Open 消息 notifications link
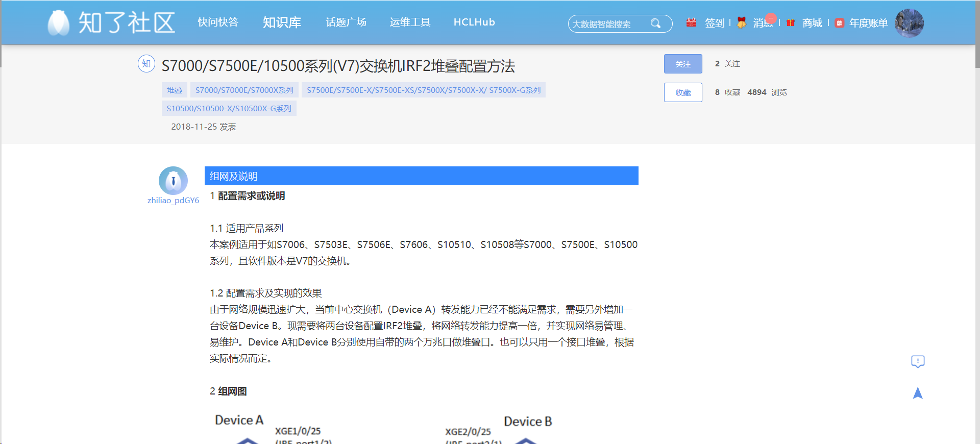 click(763, 23)
